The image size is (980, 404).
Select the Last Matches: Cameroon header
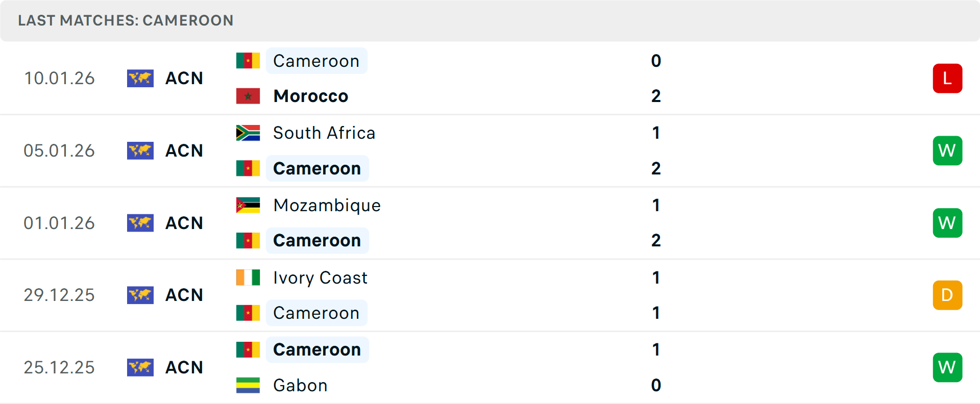click(x=126, y=20)
